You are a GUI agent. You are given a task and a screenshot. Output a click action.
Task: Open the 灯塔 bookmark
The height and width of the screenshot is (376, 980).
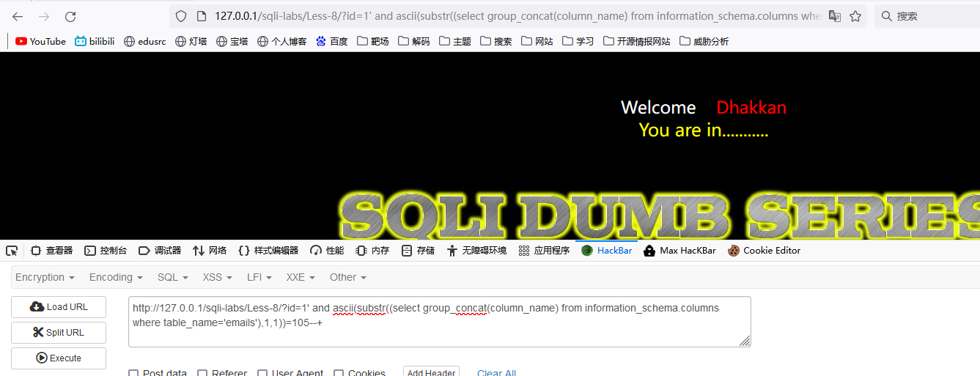[x=191, y=42]
